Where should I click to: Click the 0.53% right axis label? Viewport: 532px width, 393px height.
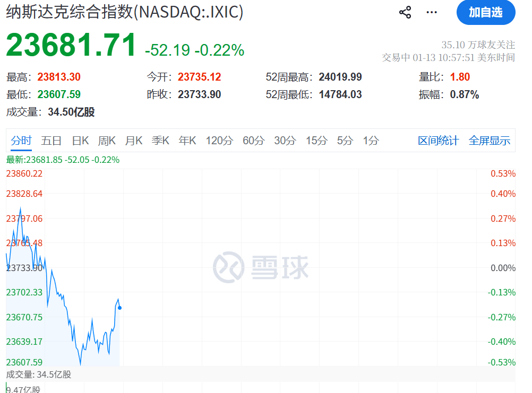[x=503, y=173]
